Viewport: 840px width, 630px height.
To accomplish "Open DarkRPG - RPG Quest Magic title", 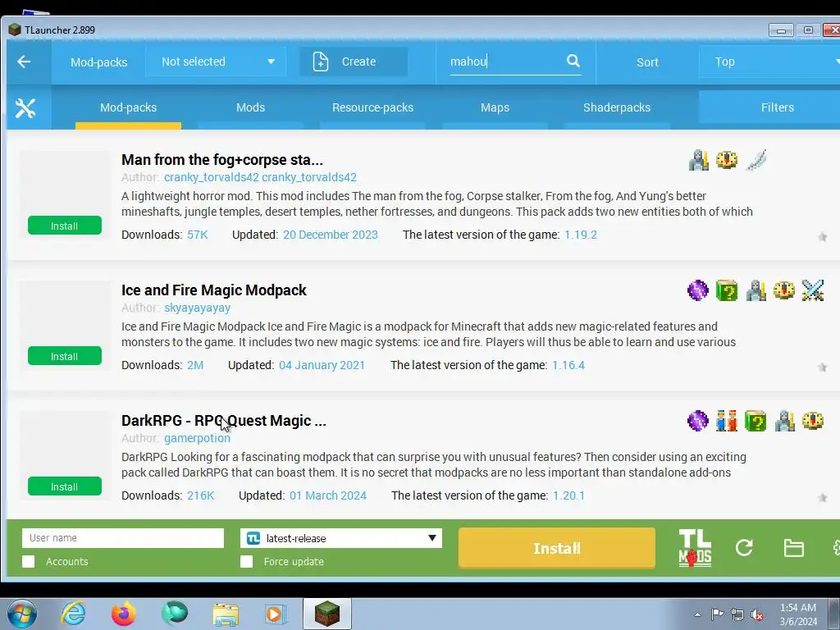I will tap(223, 421).
